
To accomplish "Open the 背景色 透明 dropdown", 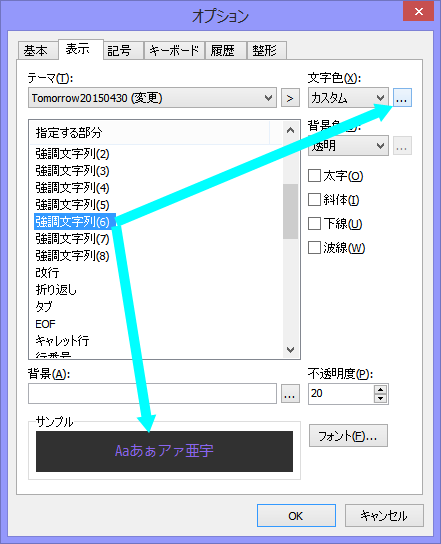I will click(x=348, y=145).
